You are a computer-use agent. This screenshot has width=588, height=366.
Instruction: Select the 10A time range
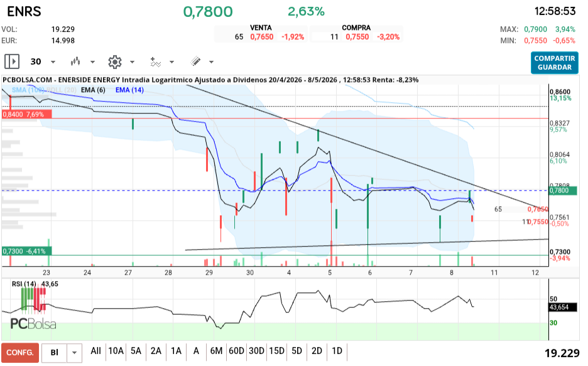(x=116, y=351)
